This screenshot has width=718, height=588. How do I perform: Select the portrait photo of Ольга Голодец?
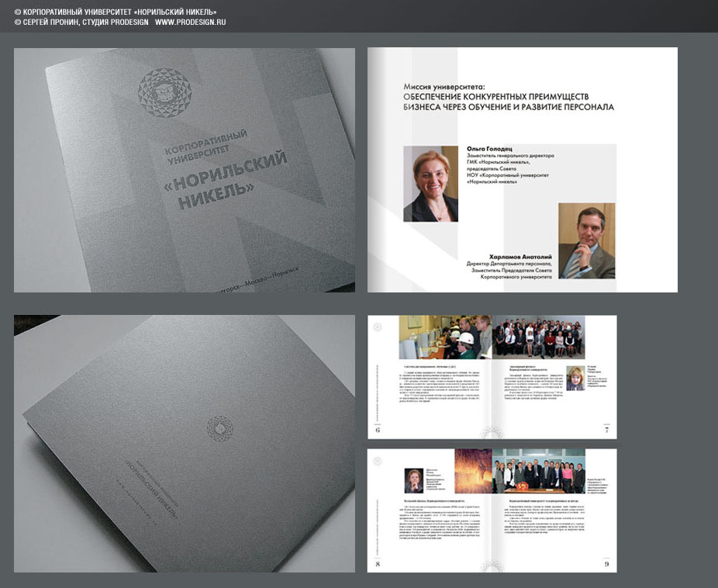[x=430, y=184]
